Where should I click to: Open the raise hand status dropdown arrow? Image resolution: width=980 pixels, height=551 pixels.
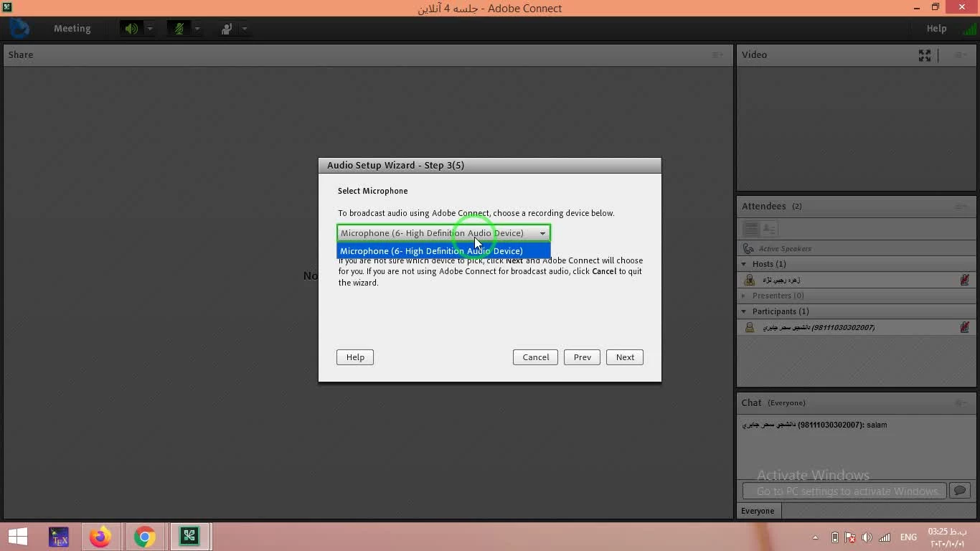(244, 29)
